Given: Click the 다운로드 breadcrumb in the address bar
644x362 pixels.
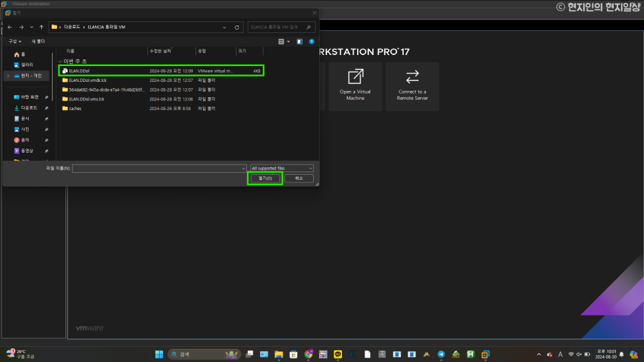Looking at the screenshot, I should point(72,27).
